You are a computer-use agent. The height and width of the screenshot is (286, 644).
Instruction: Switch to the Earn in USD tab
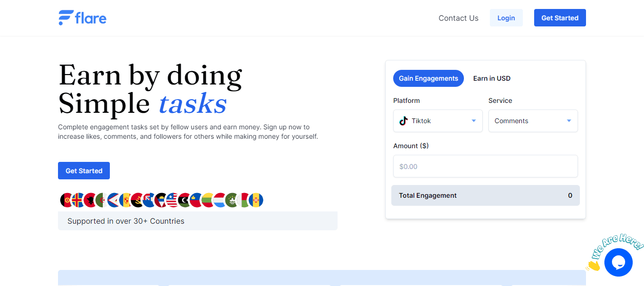coord(492,78)
